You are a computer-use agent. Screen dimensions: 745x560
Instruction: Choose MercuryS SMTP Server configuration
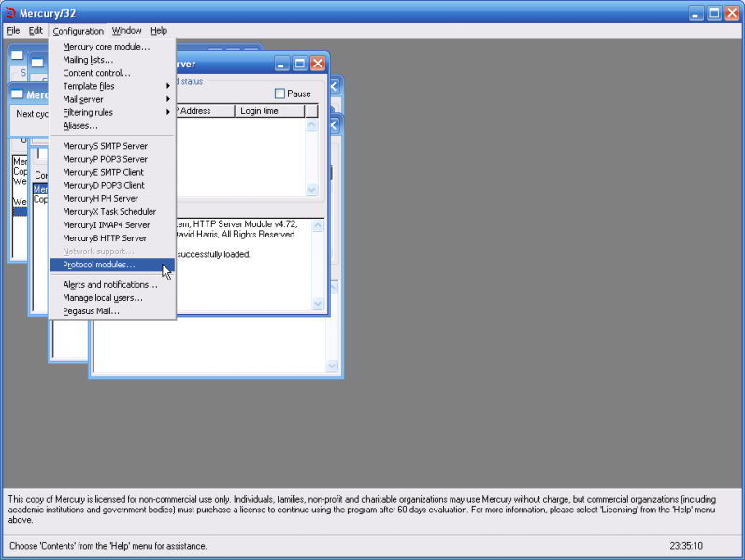tap(105, 146)
